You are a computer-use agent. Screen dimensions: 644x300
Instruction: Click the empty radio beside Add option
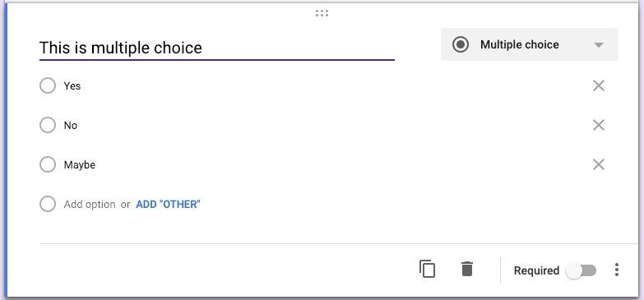click(48, 204)
